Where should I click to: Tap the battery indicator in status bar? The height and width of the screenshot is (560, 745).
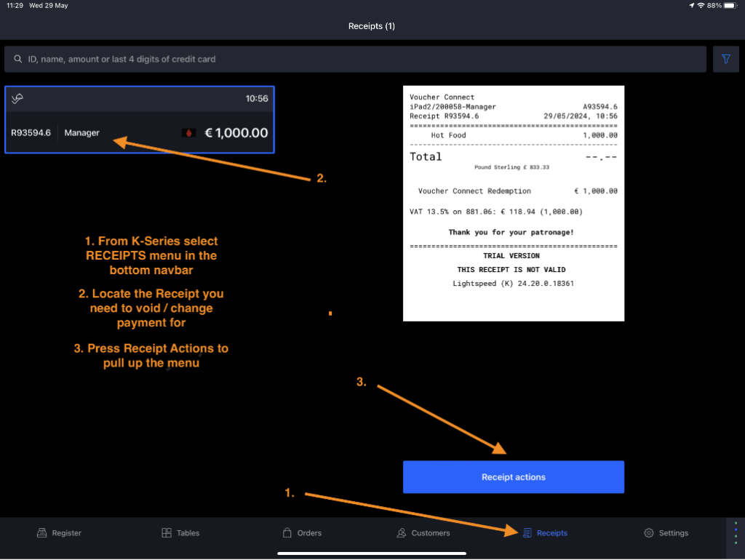coord(730,6)
